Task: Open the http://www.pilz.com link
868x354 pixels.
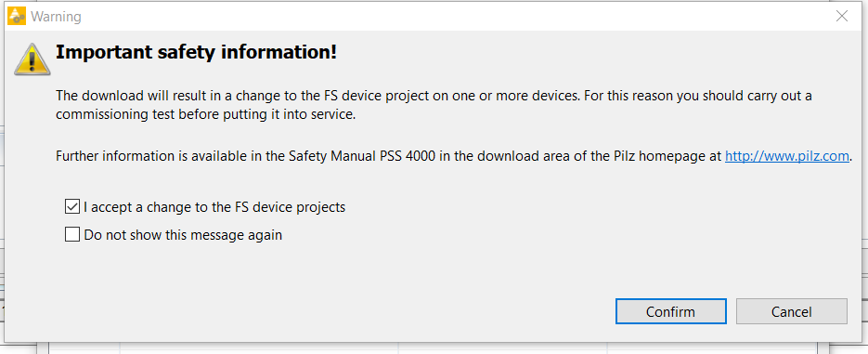Action: (787, 156)
